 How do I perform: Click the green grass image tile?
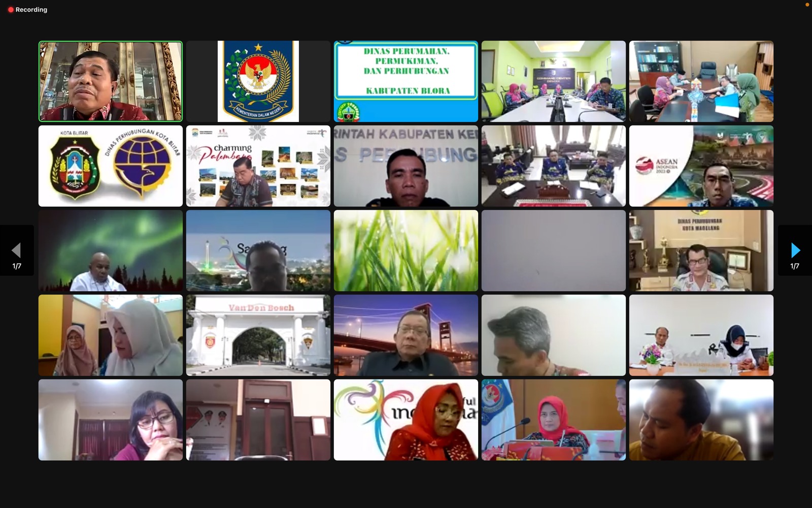pos(405,250)
